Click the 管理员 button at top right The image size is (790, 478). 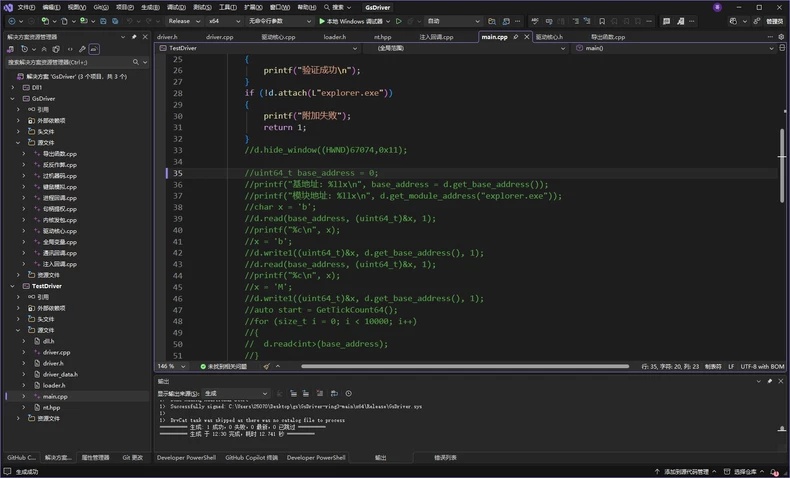pos(774,21)
